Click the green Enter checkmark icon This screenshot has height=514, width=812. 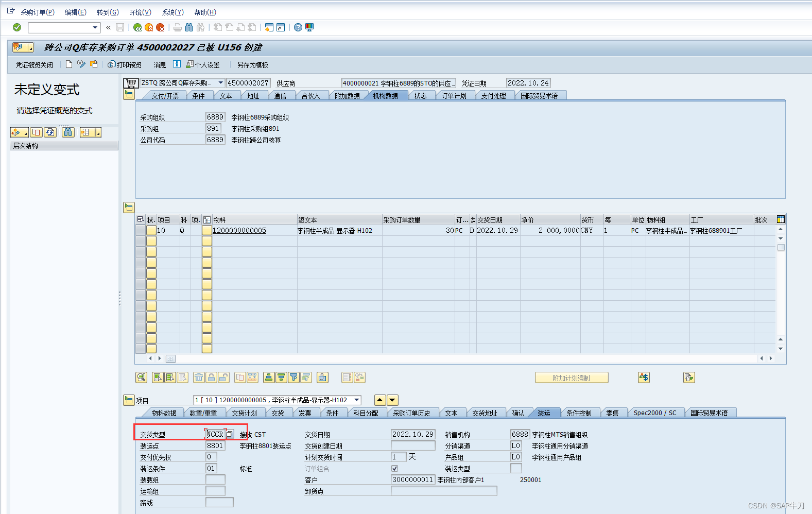(17, 27)
